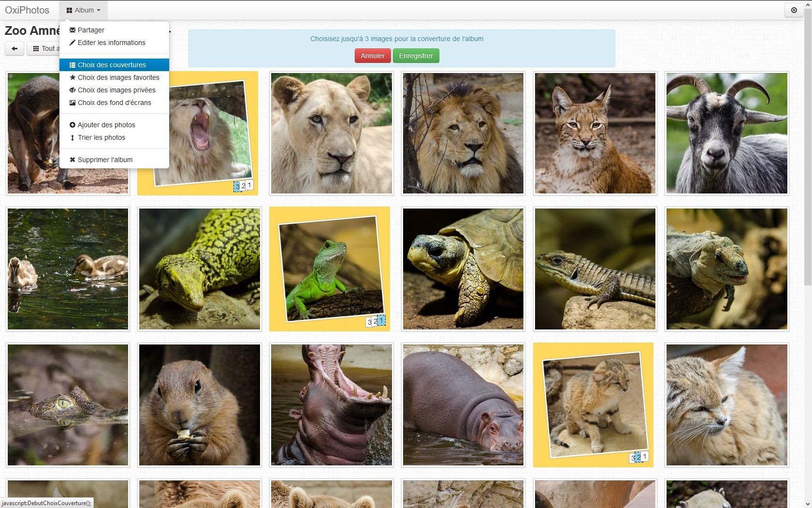Click the X icon for Supprimer l'album
812x508 pixels.
[x=72, y=160]
